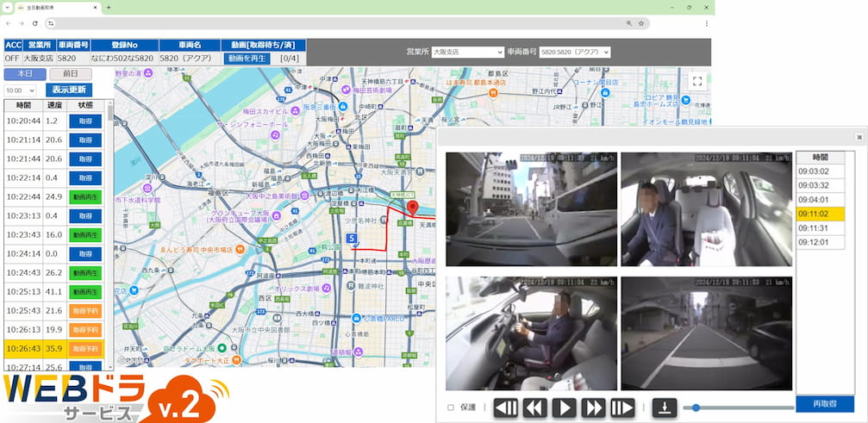Download the video with the download icon
Viewport: 868px width, 423px height.
pyautogui.click(x=665, y=407)
